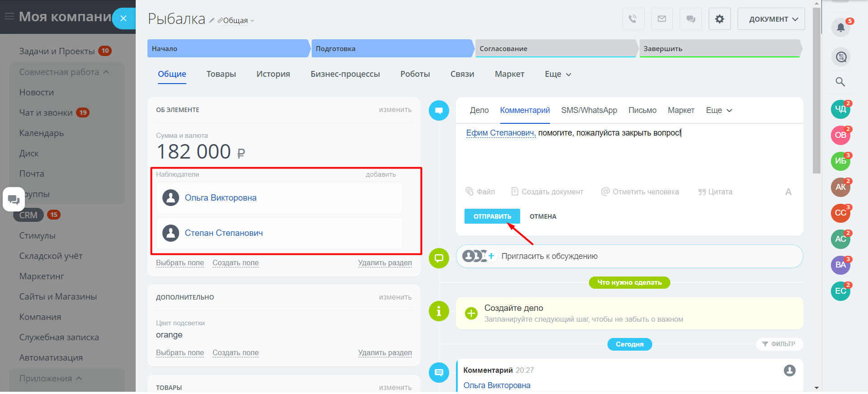Image resolution: width=868 pixels, height=394 pixels.
Task: Open settings gear icon
Action: point(720,19)
